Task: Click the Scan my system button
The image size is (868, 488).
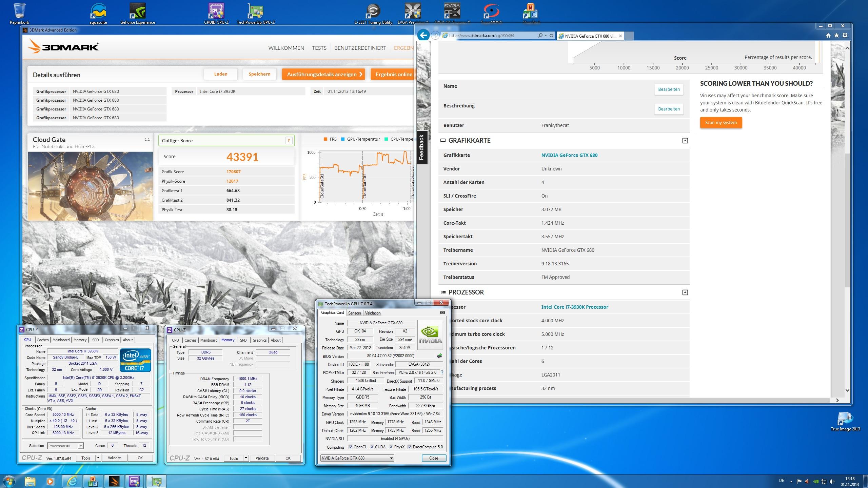Action: point(721,123)
